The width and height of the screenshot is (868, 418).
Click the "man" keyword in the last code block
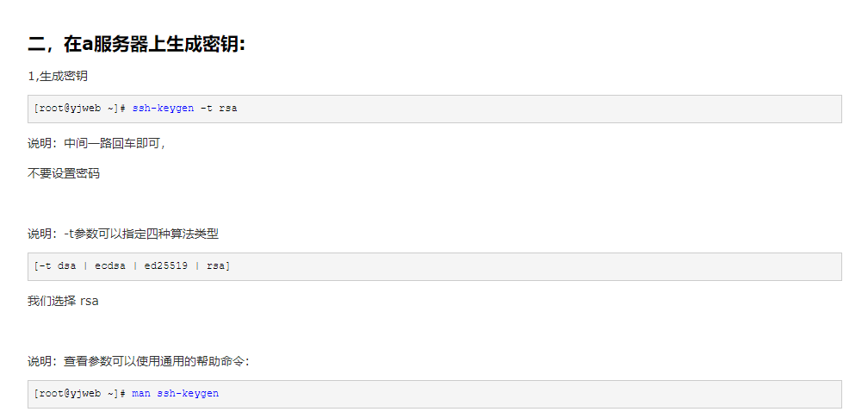coord(141,394)
